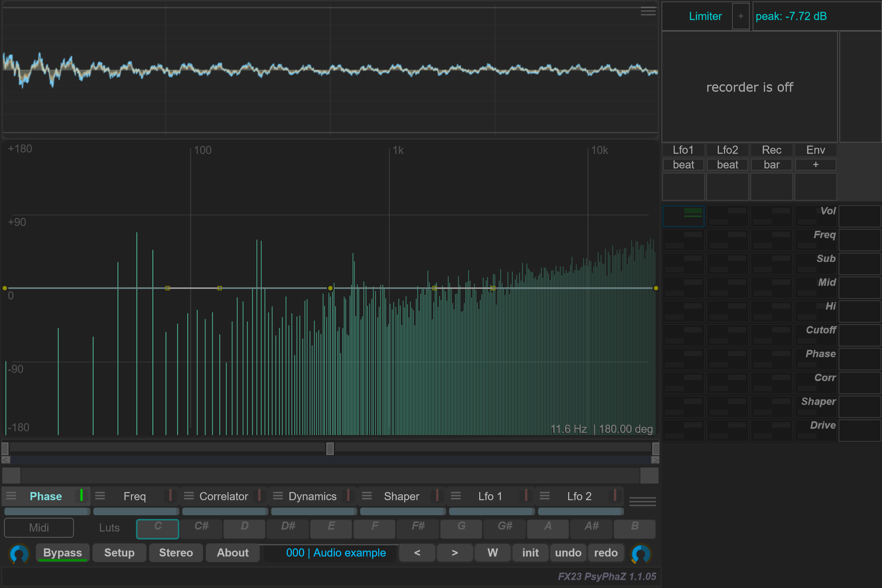Click the Stereo button
Viewport: 882px width, 588px height.
coord(176,553)
